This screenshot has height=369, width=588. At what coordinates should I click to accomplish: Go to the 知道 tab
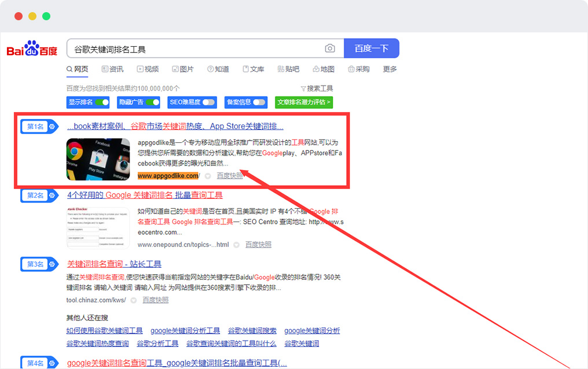click(x=218, y=69)
